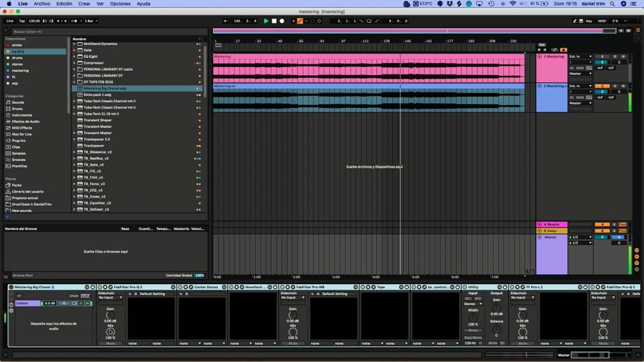
Task: Open Wi-Fi status in macOS menu bar
Action: (513, 4)
